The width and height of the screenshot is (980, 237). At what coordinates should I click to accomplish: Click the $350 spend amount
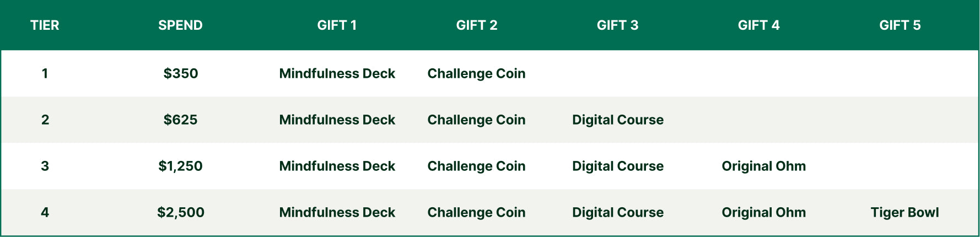(x=180, y=73)
